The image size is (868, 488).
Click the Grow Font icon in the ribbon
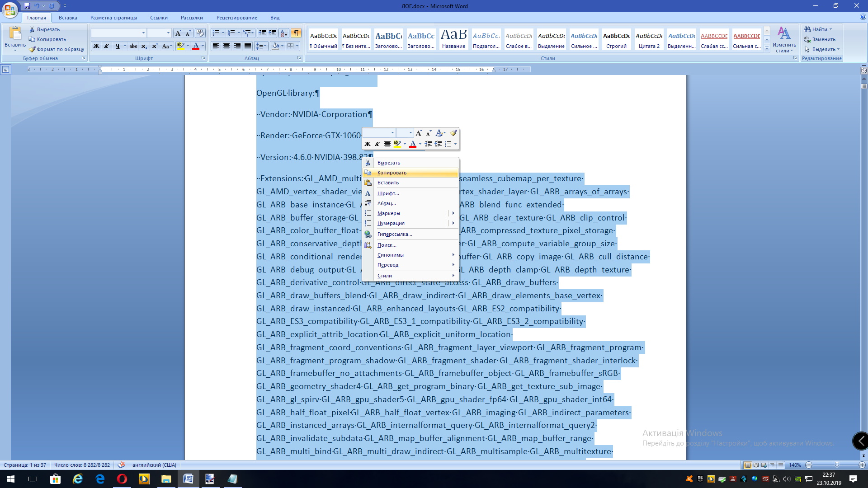click(x=178, y=33)
